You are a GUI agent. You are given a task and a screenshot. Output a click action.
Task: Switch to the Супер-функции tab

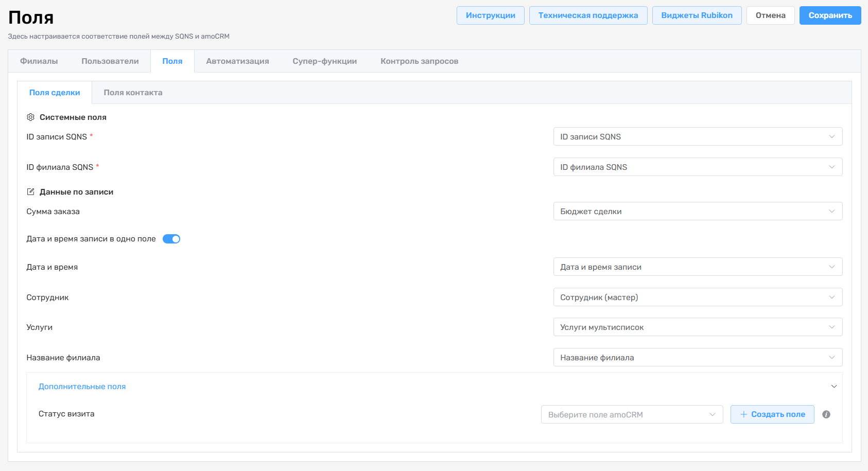325,61
